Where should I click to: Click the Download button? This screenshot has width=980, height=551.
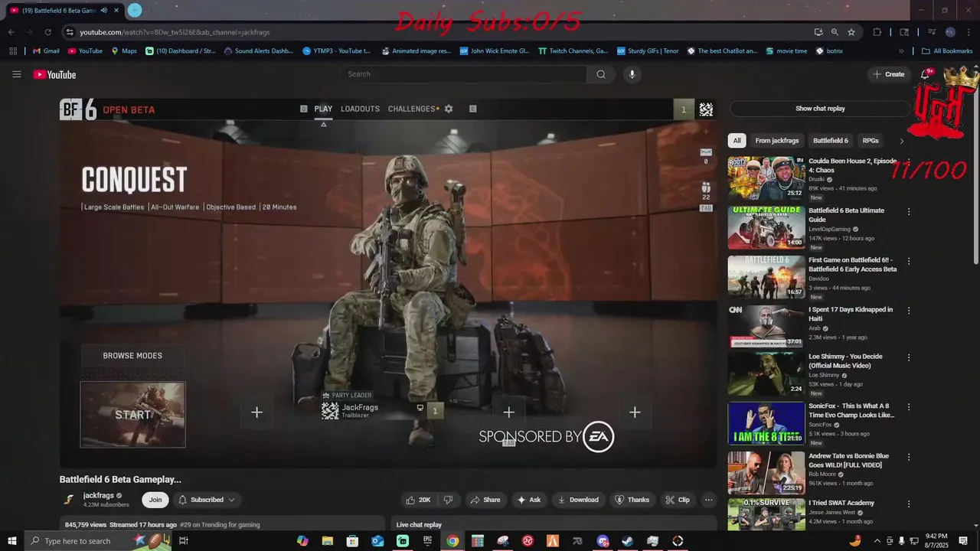coord(578,500)
